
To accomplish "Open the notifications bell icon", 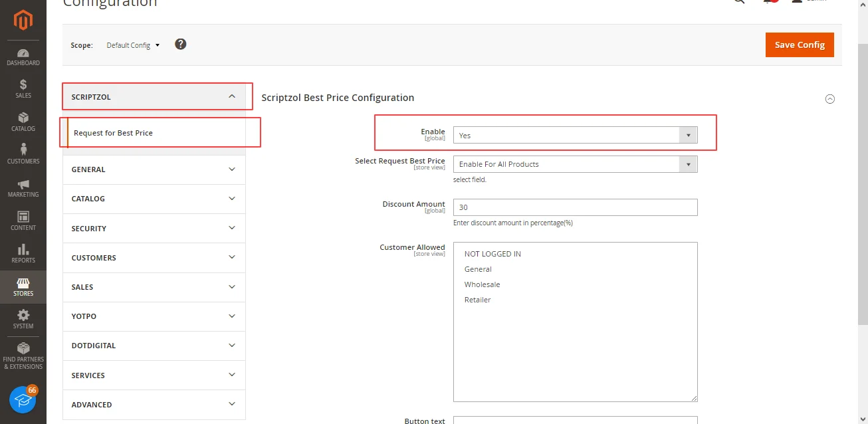I will (770, 2).
